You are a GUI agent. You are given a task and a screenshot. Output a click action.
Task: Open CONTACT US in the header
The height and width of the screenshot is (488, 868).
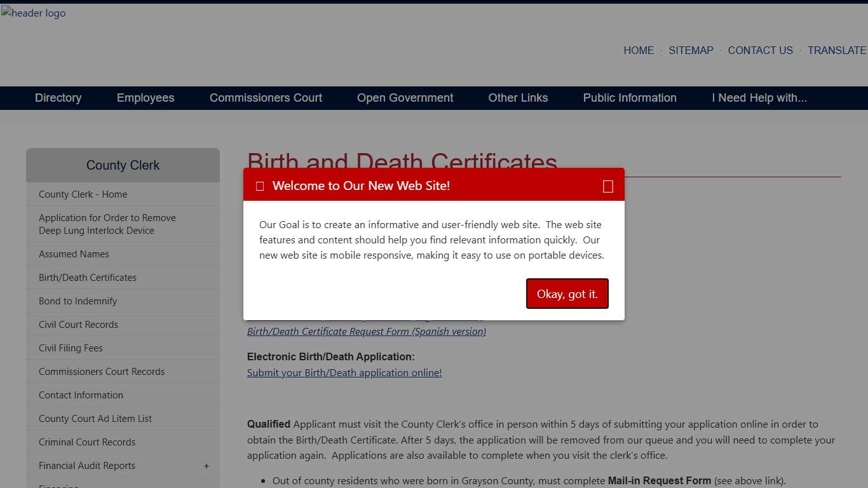(x=760, y=50)
